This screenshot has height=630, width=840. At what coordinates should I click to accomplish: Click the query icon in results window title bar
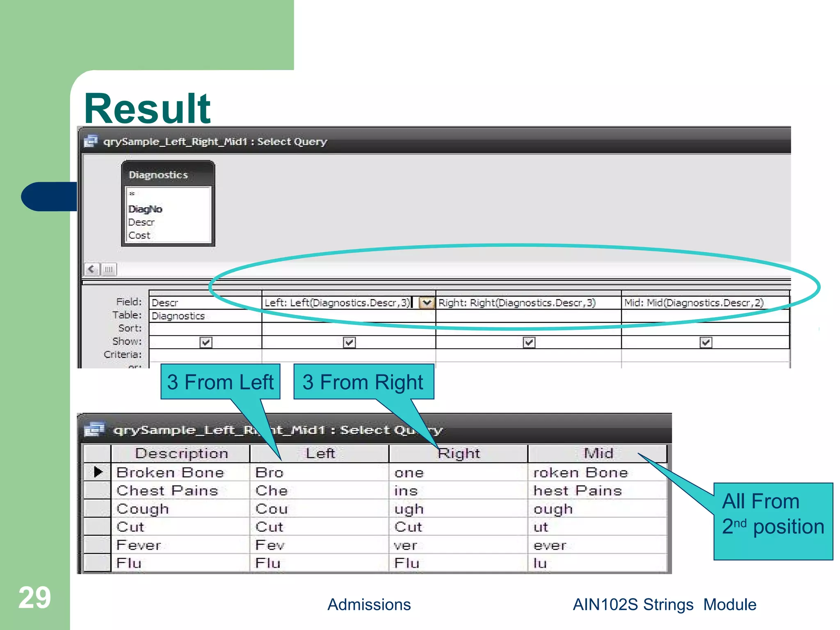(94, 429)
